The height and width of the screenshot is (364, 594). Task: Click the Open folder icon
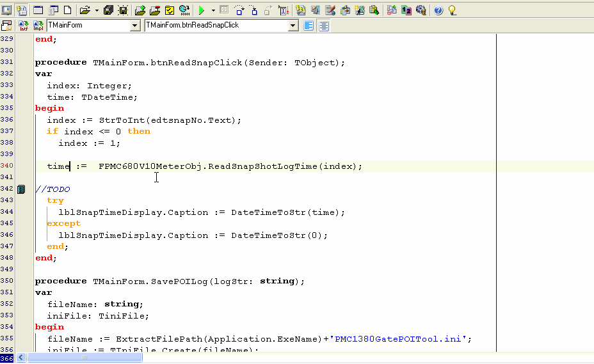(85, 10)
